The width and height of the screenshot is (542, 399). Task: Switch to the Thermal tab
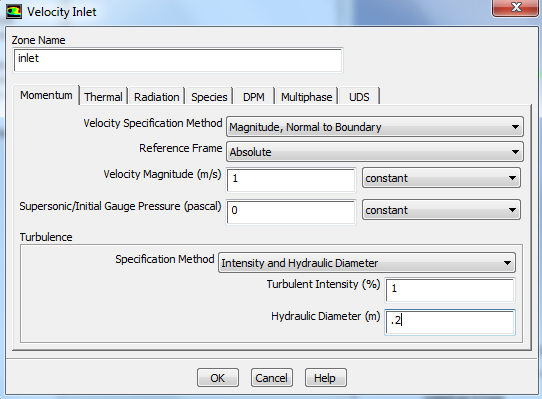[103, 97]
